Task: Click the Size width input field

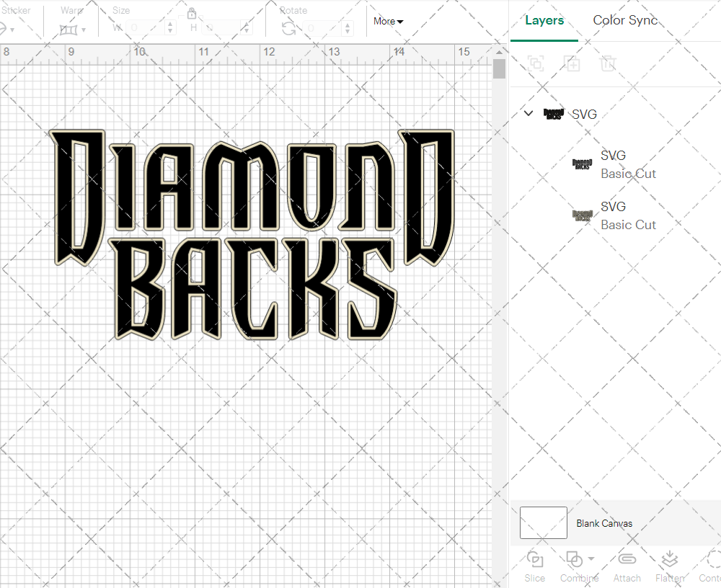Action: coord(145,28)
